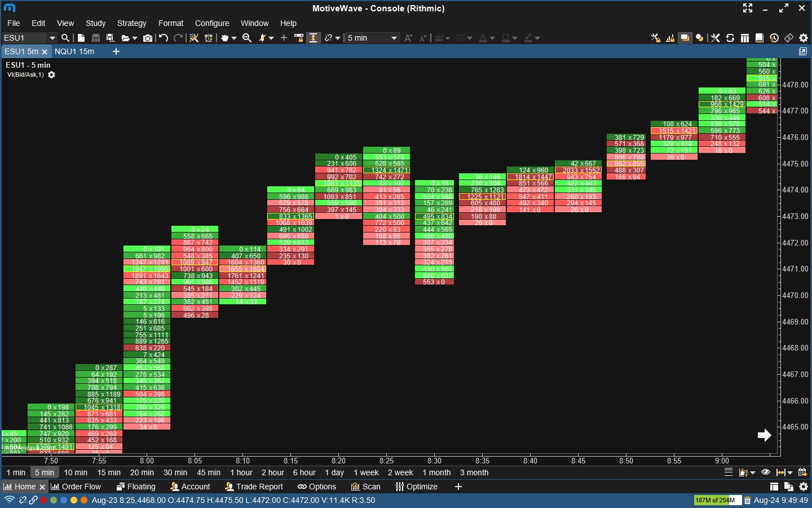Toggle the eye visibility icon
The image size is (812, 508).
coord(766,472)
